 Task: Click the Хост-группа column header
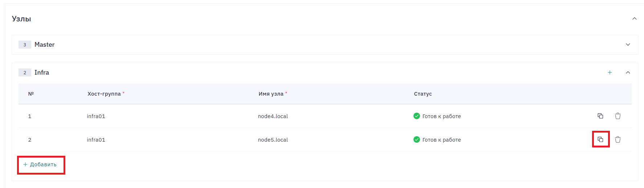point(104,94)
